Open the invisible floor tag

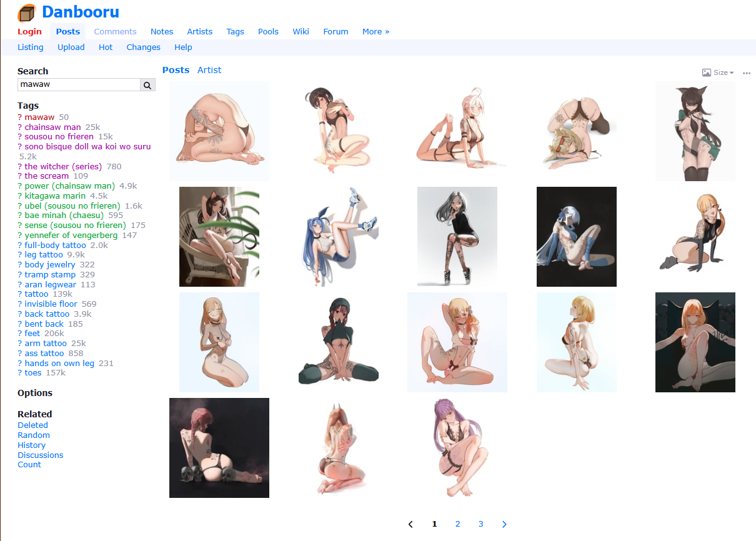(x=51, y=304)
